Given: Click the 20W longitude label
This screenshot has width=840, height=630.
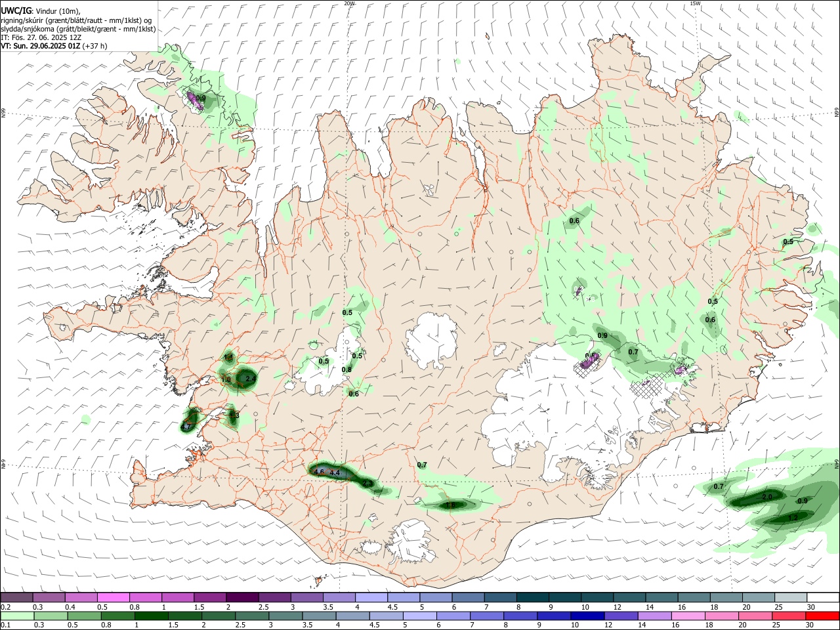Looking at the screenshot, I should [x=349, y=3].
